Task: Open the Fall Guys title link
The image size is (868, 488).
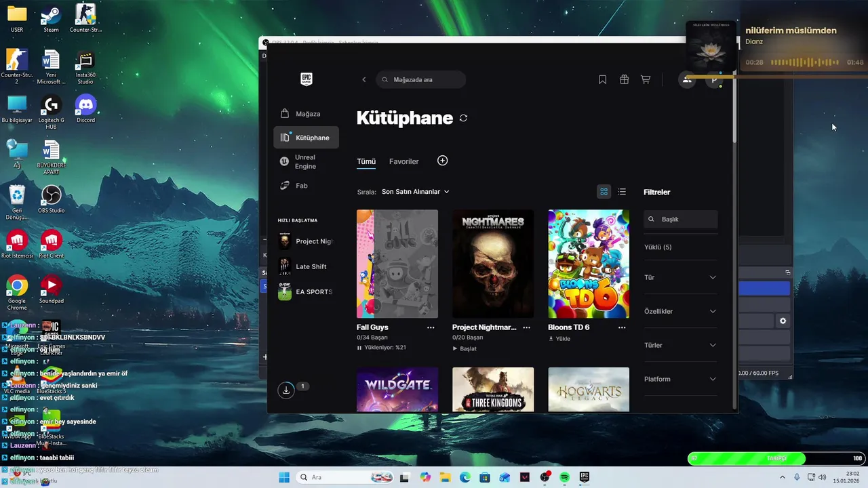Action: [372, 327]
